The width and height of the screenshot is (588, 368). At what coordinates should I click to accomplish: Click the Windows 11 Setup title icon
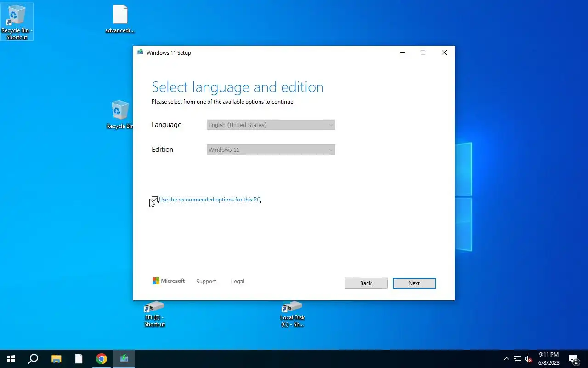[140, 52]
